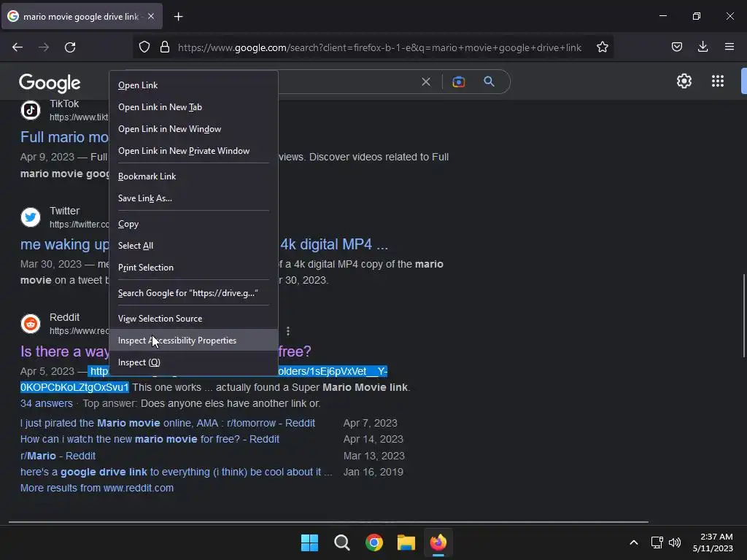Choose Open Link in New Private Window
The height and width of the screenshot is (560, 747).
coord(193,151)
